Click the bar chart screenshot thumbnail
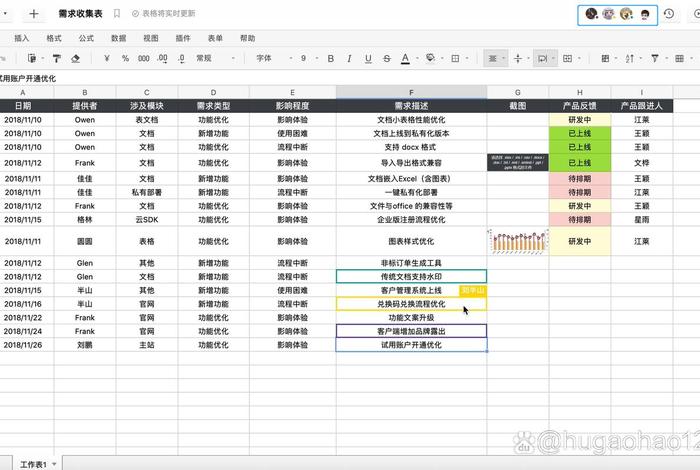The width and height of the screenshot is (700, 470). [x=518, y=241]
